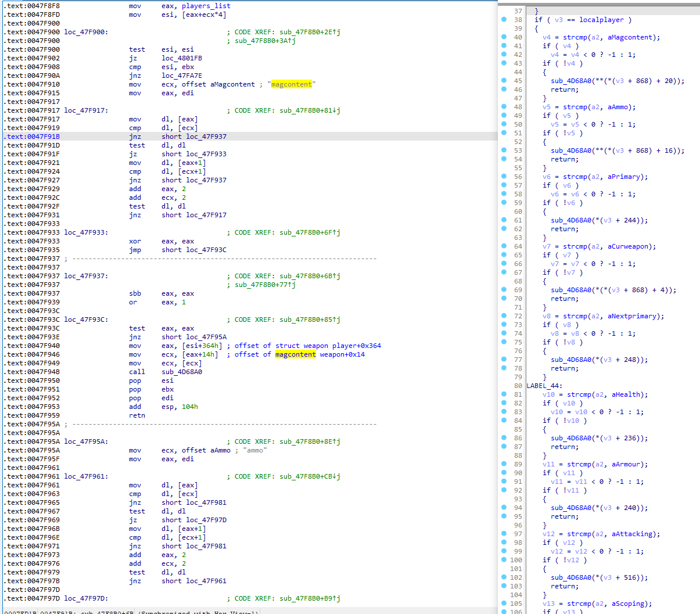This screenshot has height=614, width=700.
Task: Click the "ammo" string comment
Action: 255,450
